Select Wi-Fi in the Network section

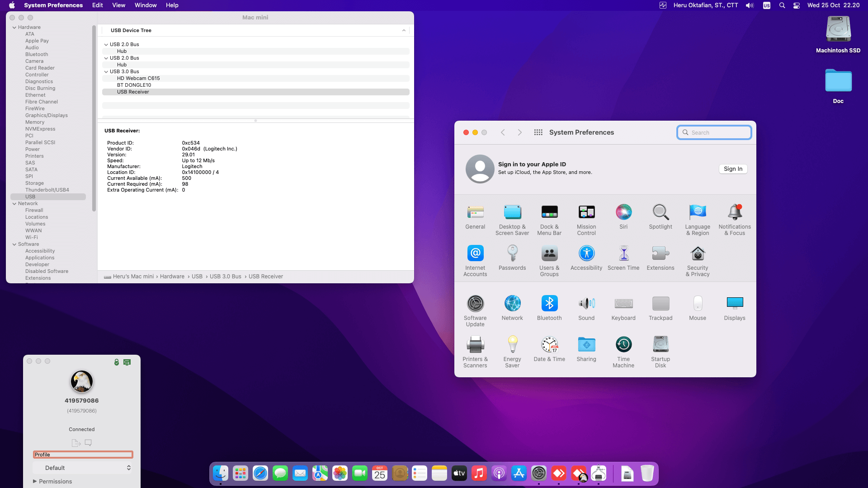tap(32, 238)
